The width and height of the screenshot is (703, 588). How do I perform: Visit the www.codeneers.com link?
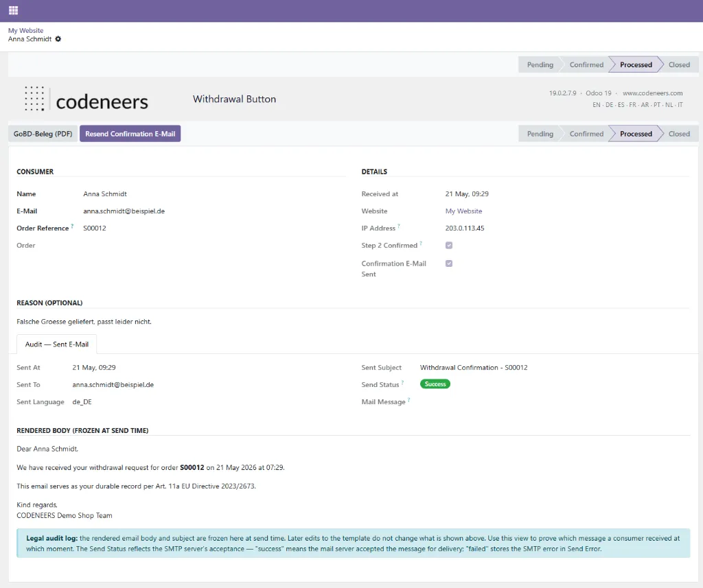point(652,93)
